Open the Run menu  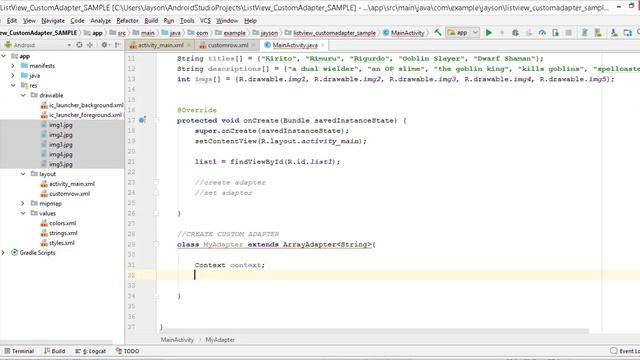(x=169, y=20)
